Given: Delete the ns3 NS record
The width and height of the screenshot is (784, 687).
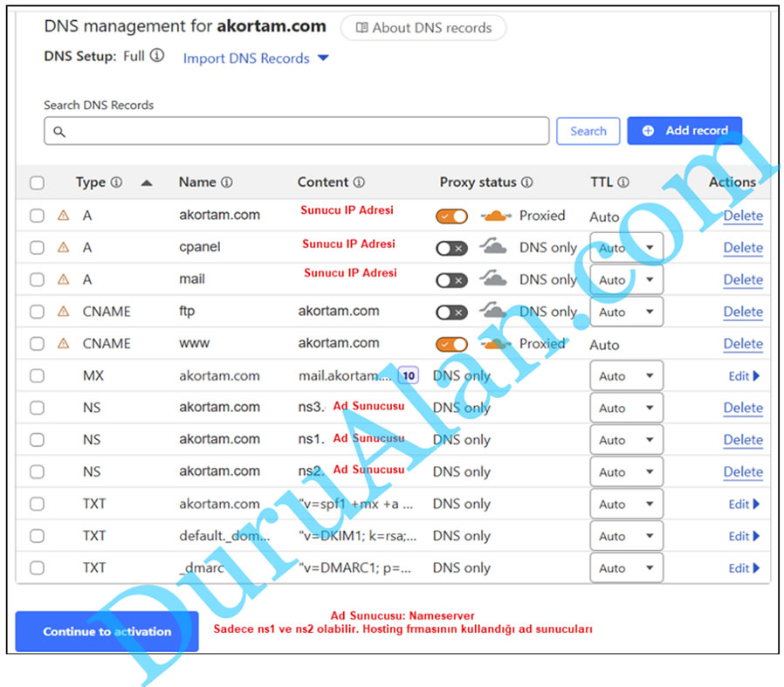Looking at the screenshot, I should coord(743,408).
